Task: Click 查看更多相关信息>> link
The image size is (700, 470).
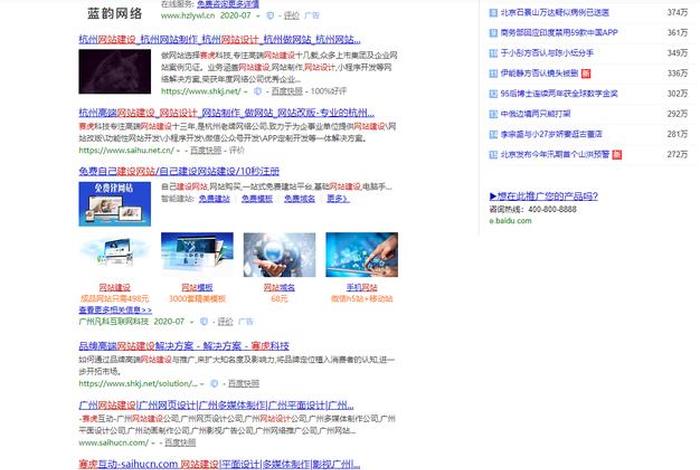Action: point(115,310)
